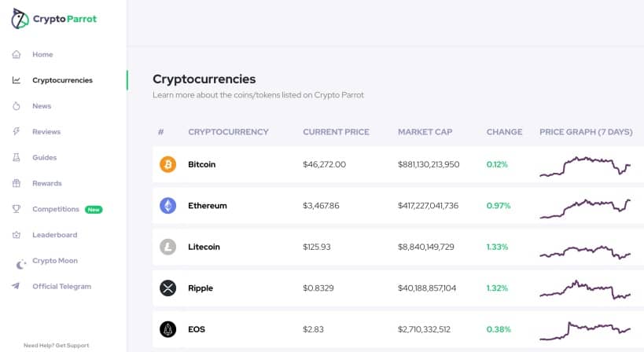Click the Competitions trophy icon
This screenshot has width=644, height=352.
pos(17,209)
